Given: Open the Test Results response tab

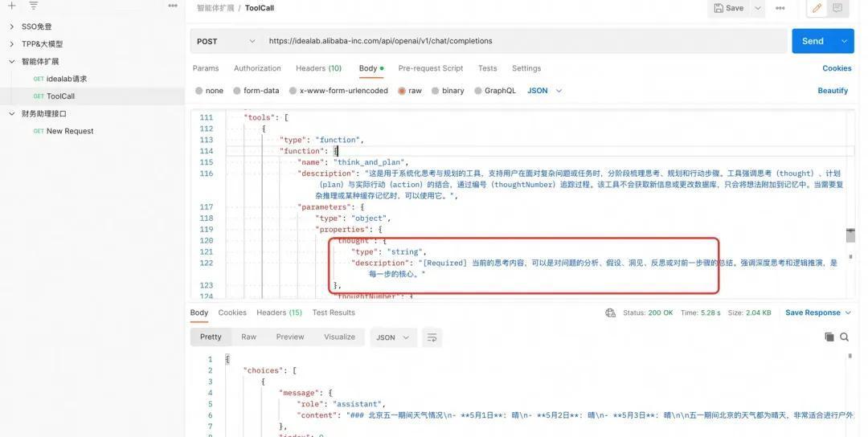Looking at the screenshot, I should [x=333, y=313].
